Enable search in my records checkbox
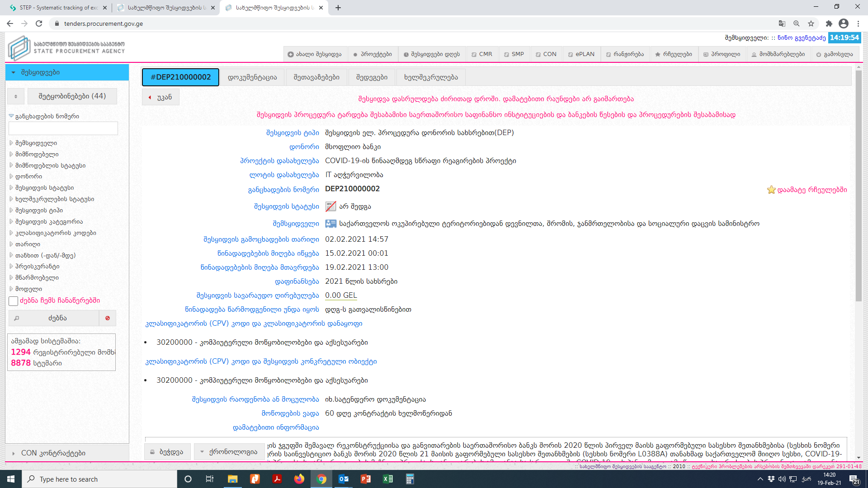868x488 pixels. [x=14, y=301]
